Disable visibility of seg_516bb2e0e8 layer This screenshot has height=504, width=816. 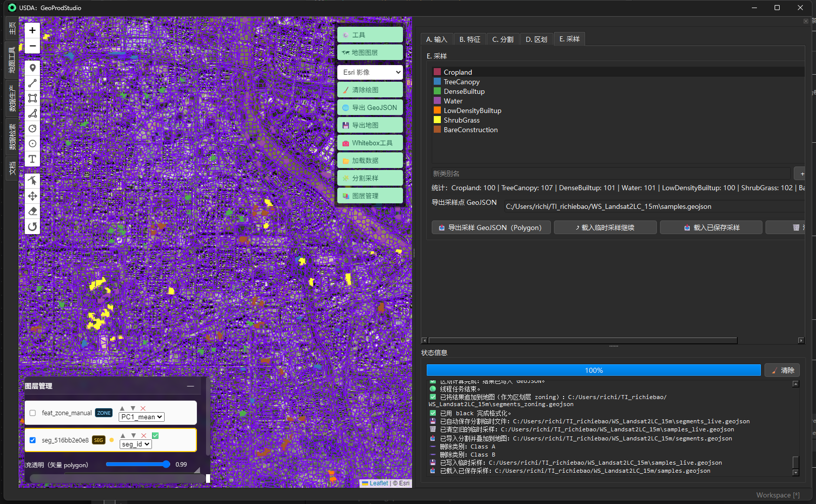32,439
